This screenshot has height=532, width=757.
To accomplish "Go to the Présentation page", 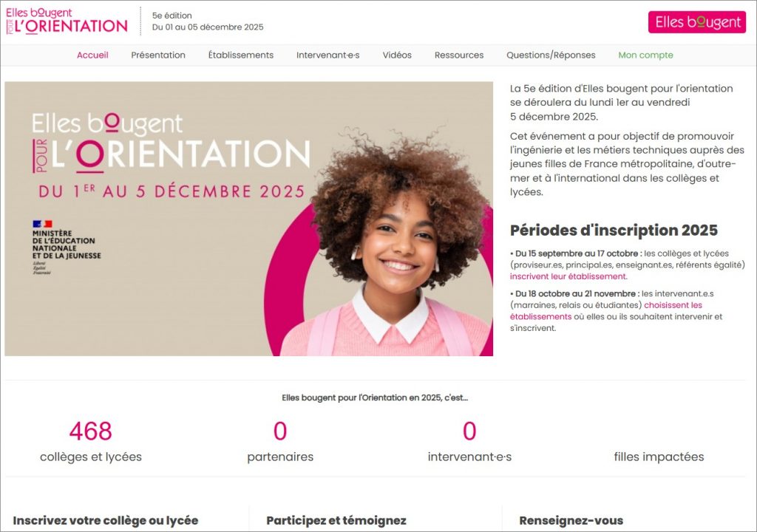I will coord(158,55).
